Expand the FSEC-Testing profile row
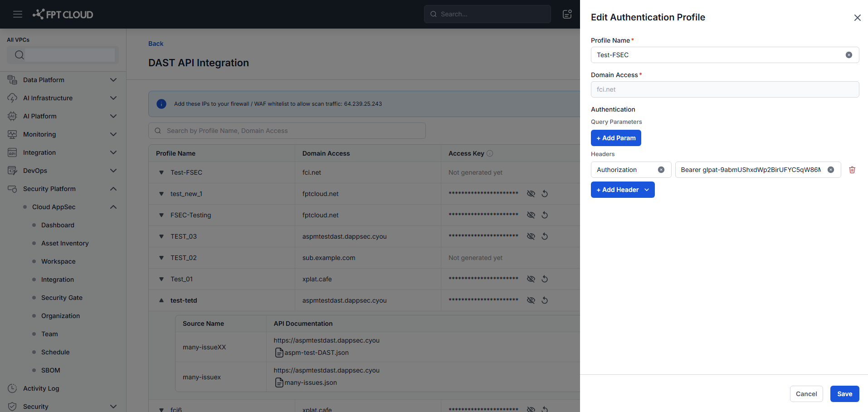 coord(161,215)
